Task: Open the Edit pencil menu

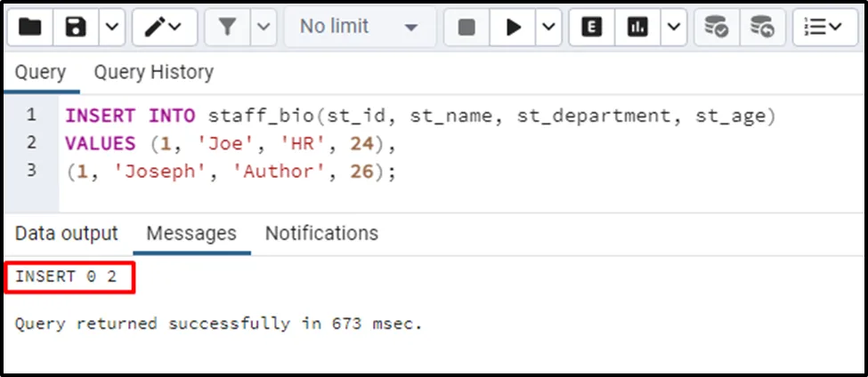Action: 164,28
